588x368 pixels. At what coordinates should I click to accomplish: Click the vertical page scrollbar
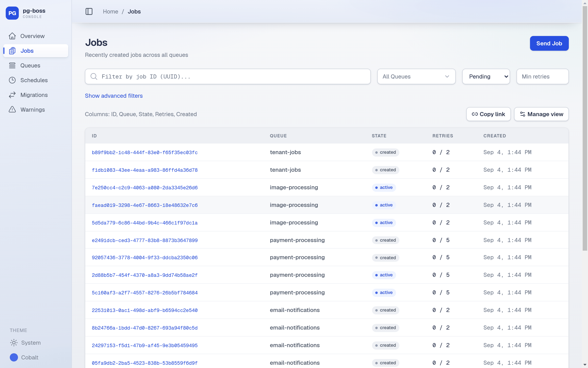pos(585,128)
